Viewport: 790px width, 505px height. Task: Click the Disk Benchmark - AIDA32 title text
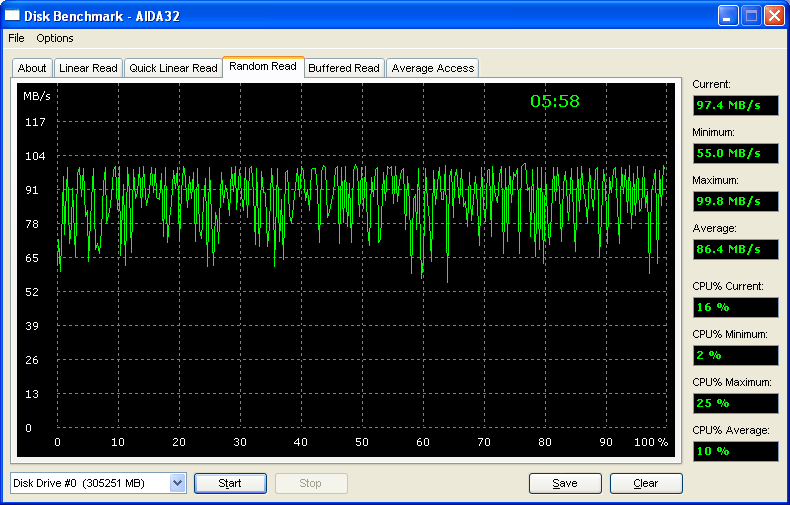[102, 16]
